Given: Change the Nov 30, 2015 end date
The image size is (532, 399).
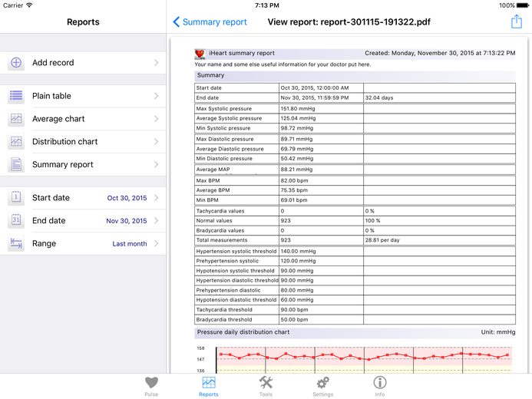Looking at the screenshot, I should [127, 221].
